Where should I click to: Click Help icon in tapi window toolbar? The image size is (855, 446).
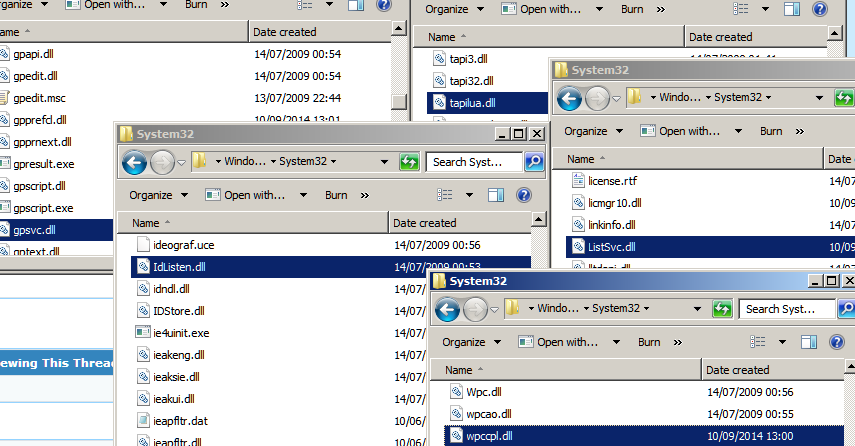tap(820, 9)
